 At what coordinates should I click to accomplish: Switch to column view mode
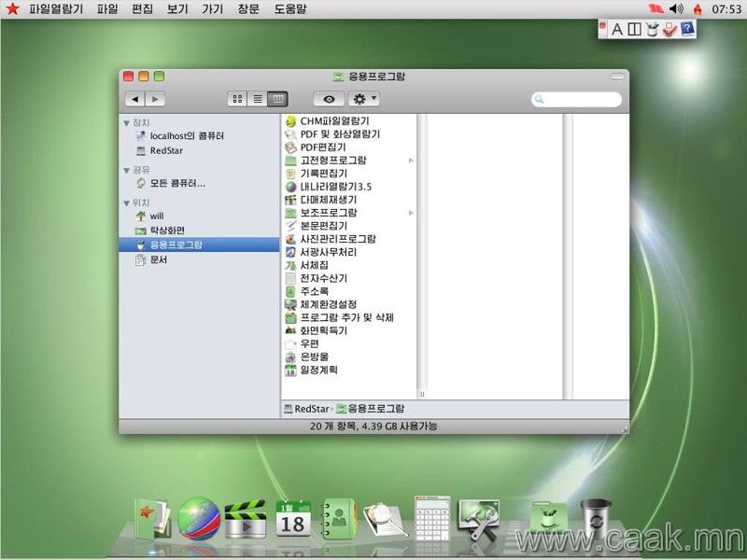pos(277,99)
